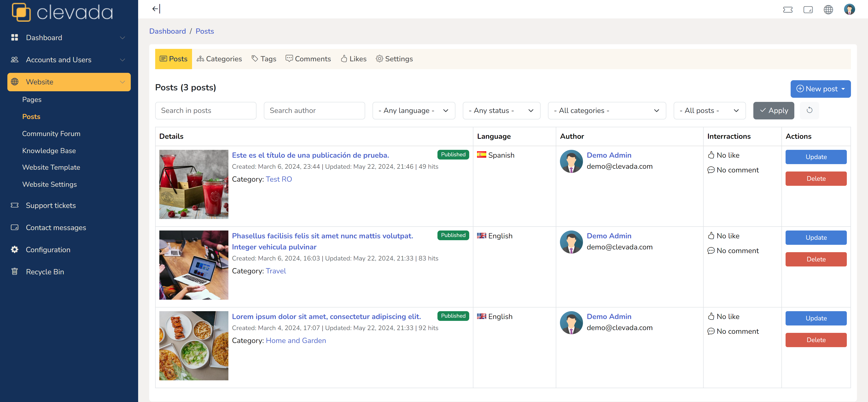The width and height of the screenshot is (868, 402).
Task: Open Website Settings in the sidebar
Action: (x=50, y=184)
